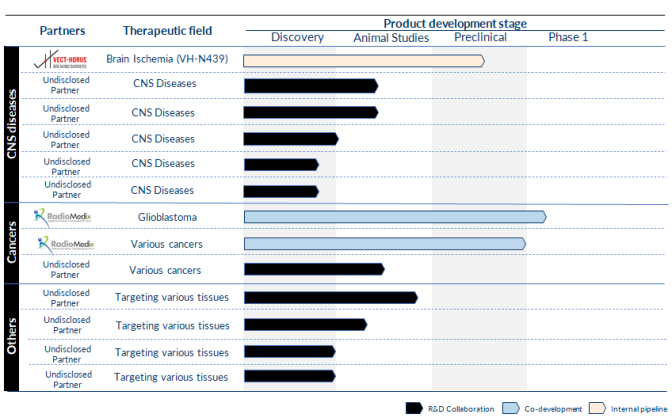Click the Preclinical column header

pos(480,37)
